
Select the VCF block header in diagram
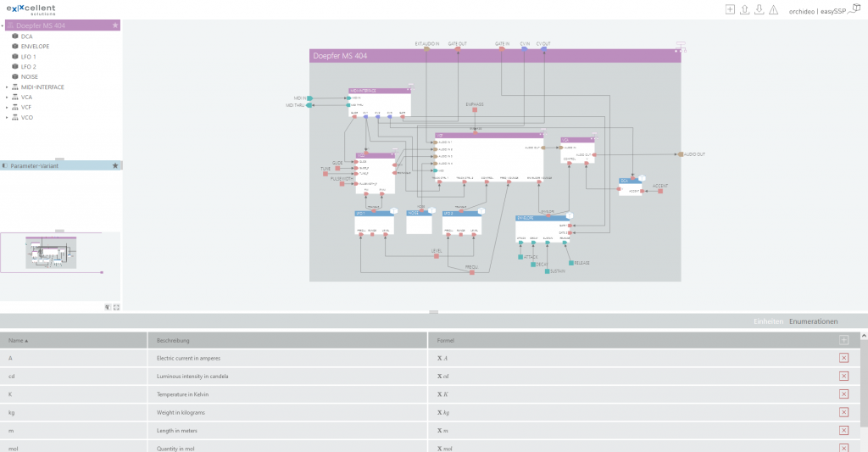pyautogui.click(x=489, y=135)
